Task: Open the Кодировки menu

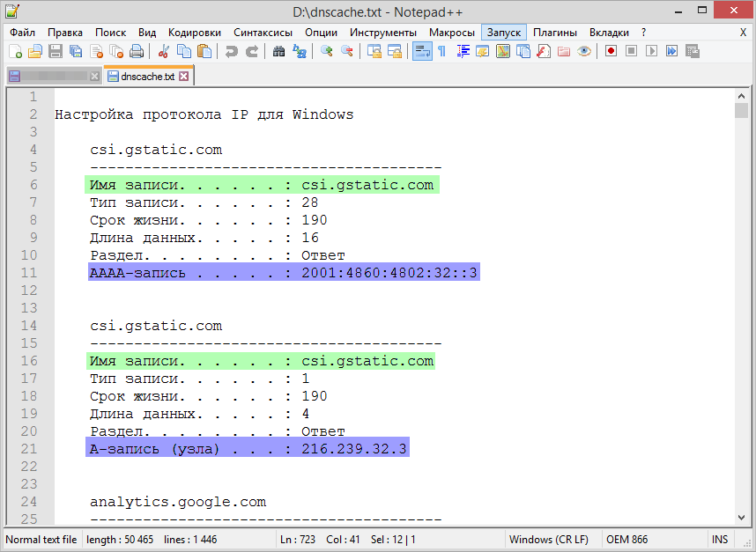Action: click(195, 33)
